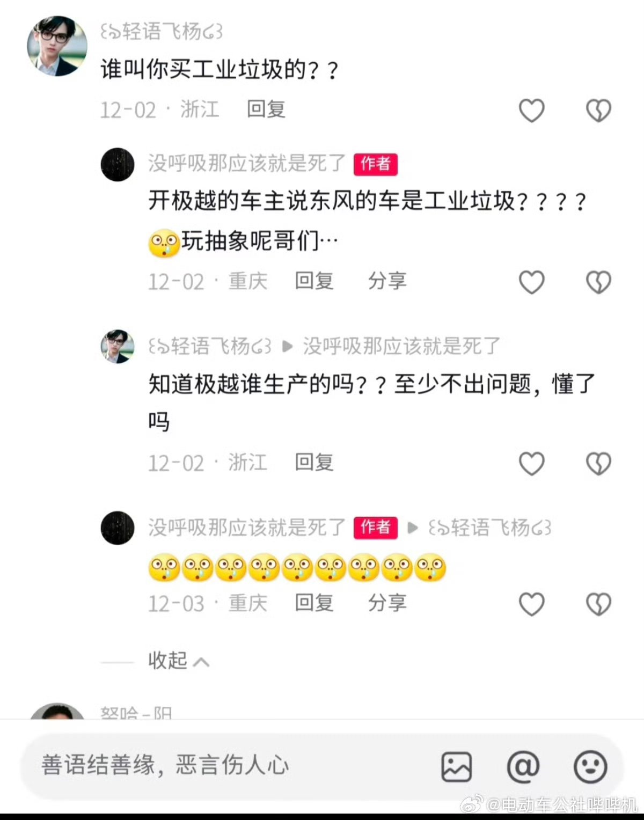Share the 12-03 emoji reply
The image size is (644, 820).
(x=387, y=603)
